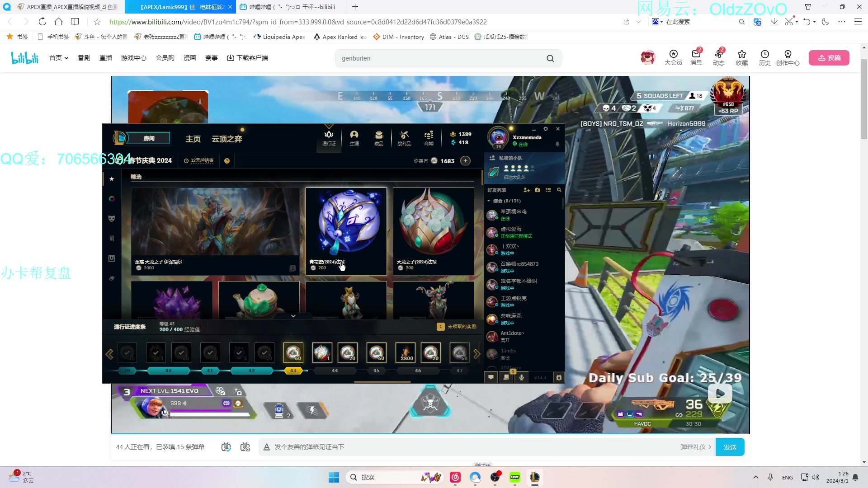The height and width of the screenshot is (488, 868).
Task: Open 收藏 favorites star icon
Action: coord(742,57)
